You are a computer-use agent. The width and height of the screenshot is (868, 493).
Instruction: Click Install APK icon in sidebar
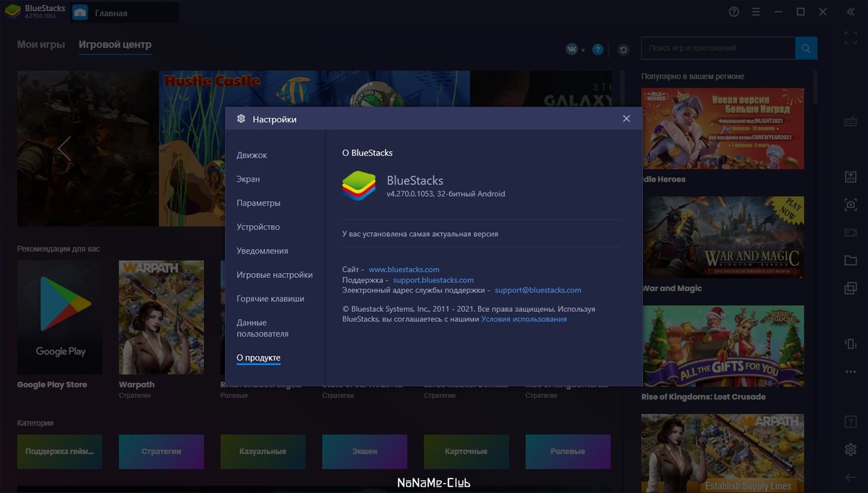coord(851,177)
